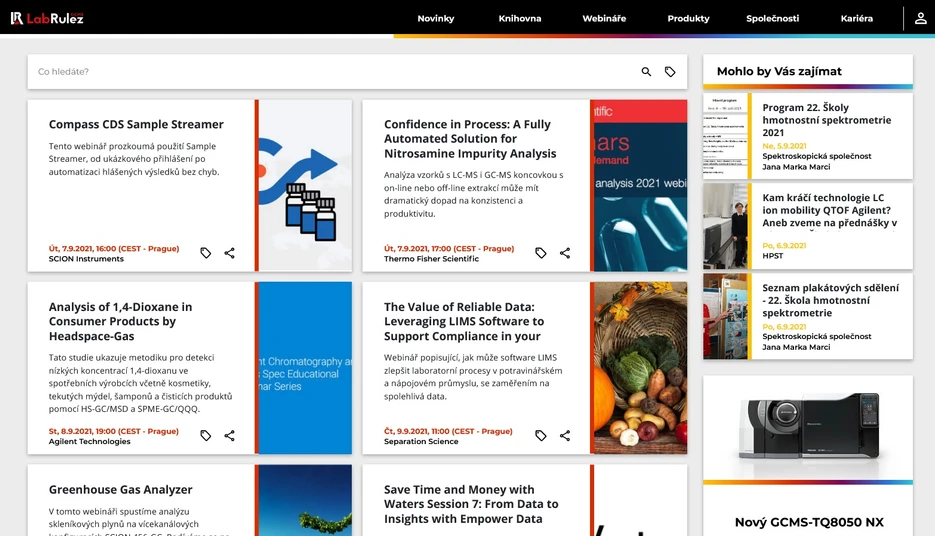935x536 pixels.
Task: Click date 'Út, 7.9.2021, 16:00 (CEST - Prague)'
Action: point(114,249)
